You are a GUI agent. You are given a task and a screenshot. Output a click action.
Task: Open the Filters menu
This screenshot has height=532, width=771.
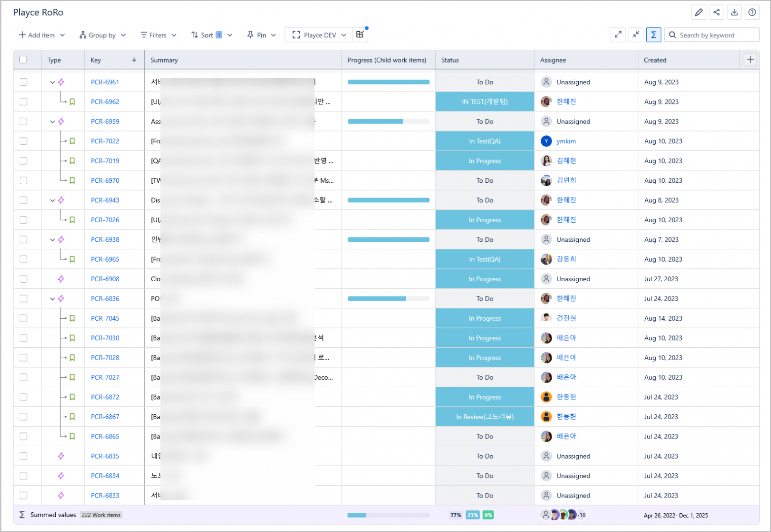[x=158, y=35]
